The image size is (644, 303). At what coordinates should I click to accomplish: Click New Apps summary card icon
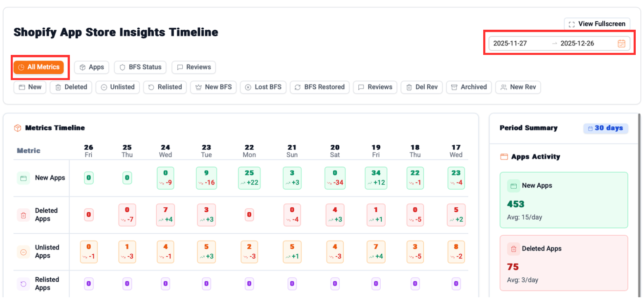(513, 186)
